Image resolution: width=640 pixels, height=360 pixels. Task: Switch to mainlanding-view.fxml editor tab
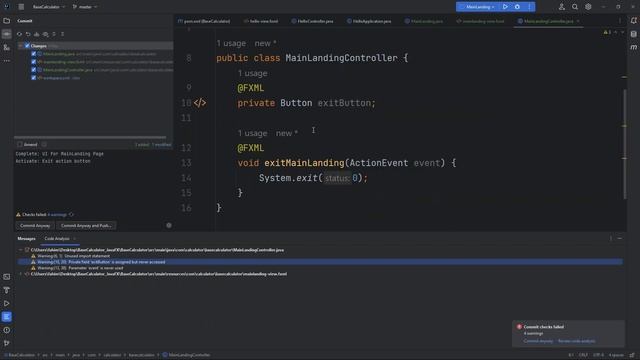coord(480,21)
